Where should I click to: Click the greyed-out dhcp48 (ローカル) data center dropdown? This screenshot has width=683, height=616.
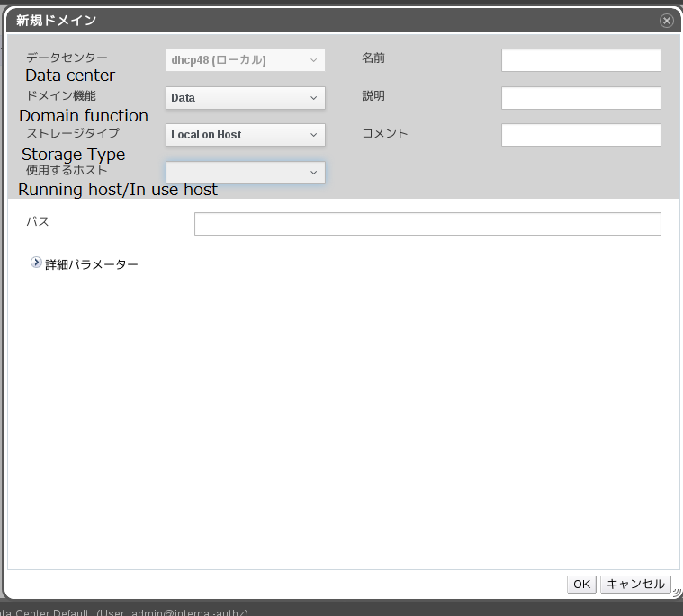click(245, 60)
